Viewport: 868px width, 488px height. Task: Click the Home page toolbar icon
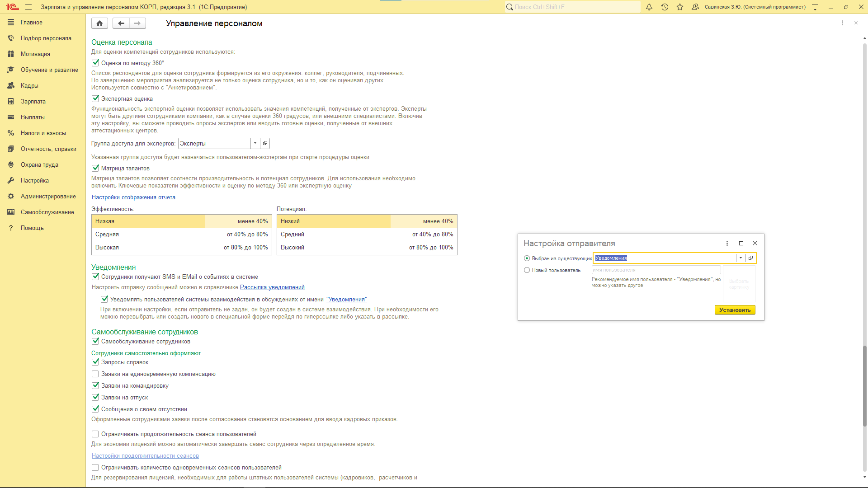point(99,23)
